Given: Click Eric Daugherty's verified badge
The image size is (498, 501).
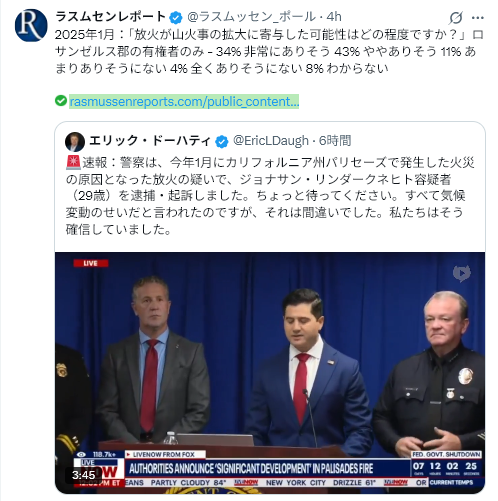Looking at the screenshot, I should 222,141.
